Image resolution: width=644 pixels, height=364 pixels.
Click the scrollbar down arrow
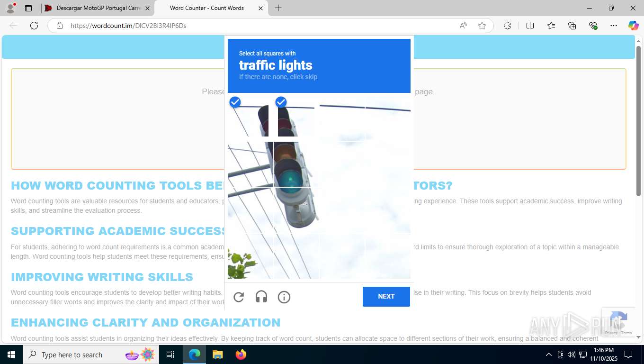(638, 337)
